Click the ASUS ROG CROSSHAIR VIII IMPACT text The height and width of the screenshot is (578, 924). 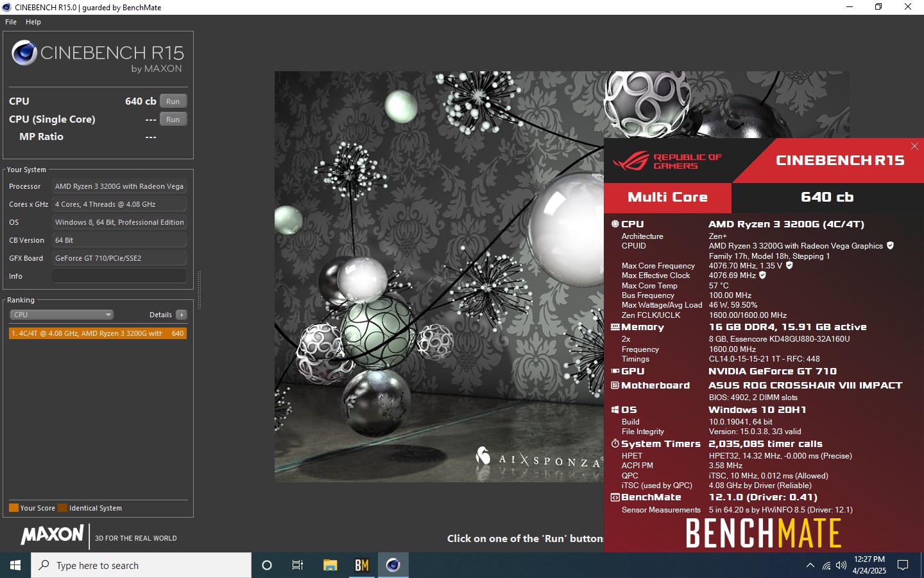[x=805, y=385]
